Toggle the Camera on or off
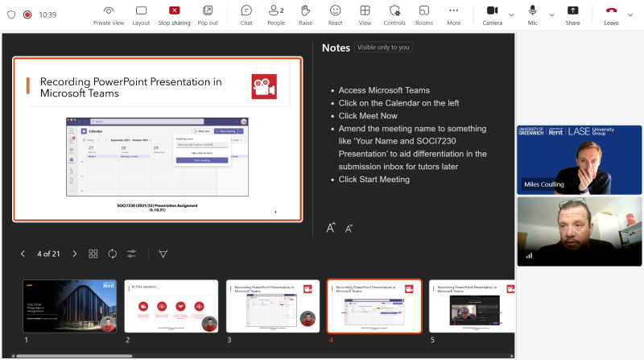Screen dimensions: 644x360 pos(492,15)
